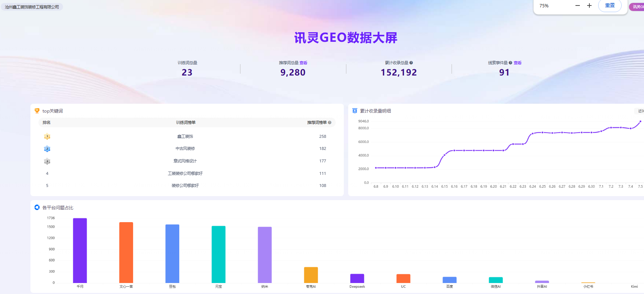Image resolution: width=644 pixels, height=294 pixels.
Task: Click the top关键词 panel title
Action: 52,111
